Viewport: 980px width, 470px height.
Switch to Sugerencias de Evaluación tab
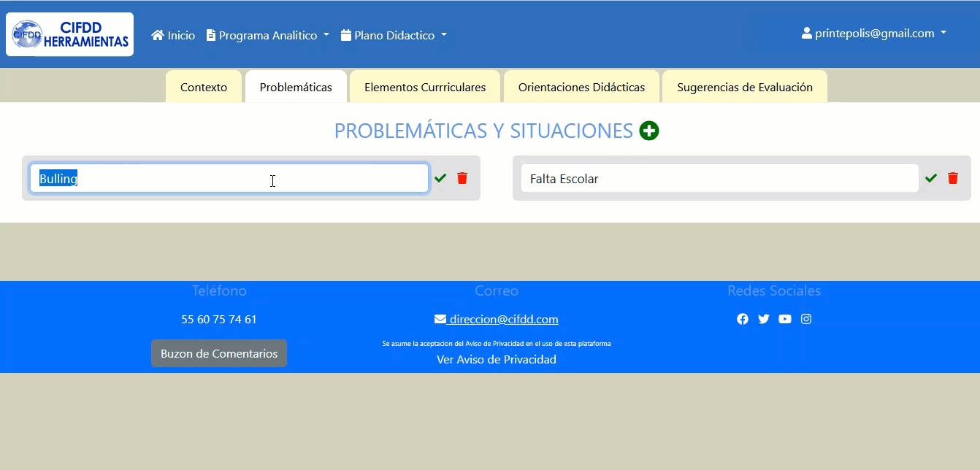(744, 87)
